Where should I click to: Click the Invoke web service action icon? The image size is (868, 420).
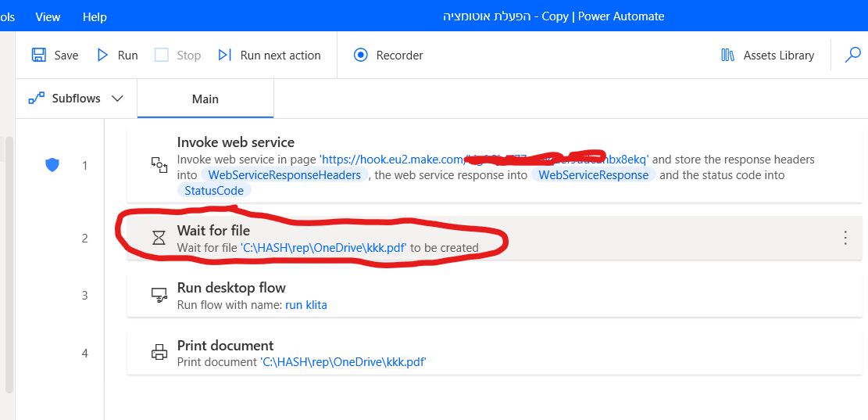click(x=159, y=164)
